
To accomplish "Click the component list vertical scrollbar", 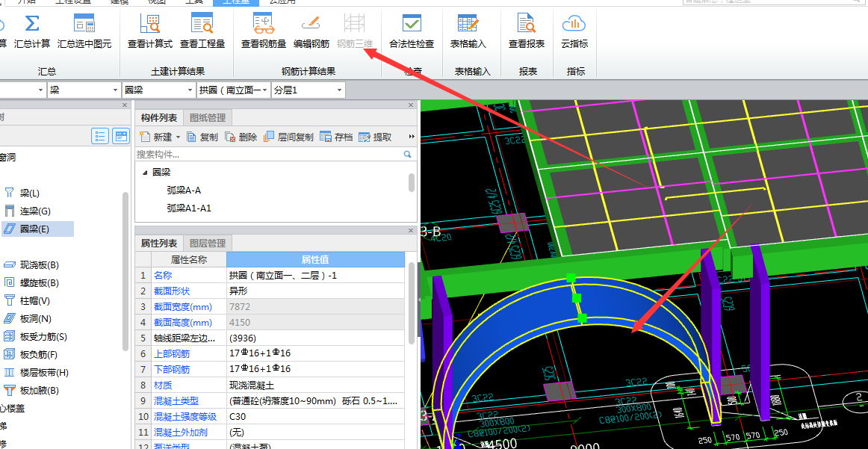I will point(412,183).
